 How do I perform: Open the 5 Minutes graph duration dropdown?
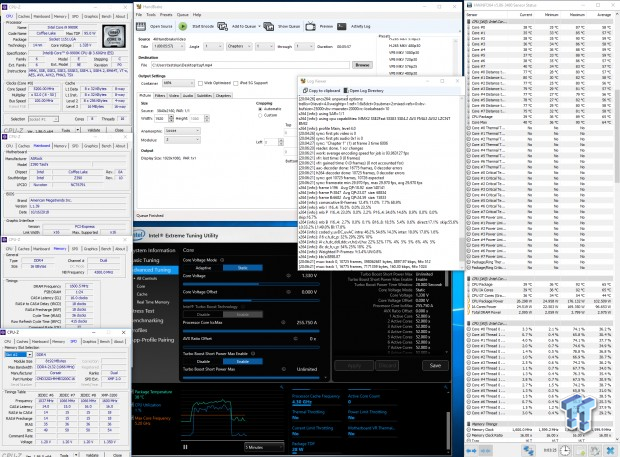[264, 447]
